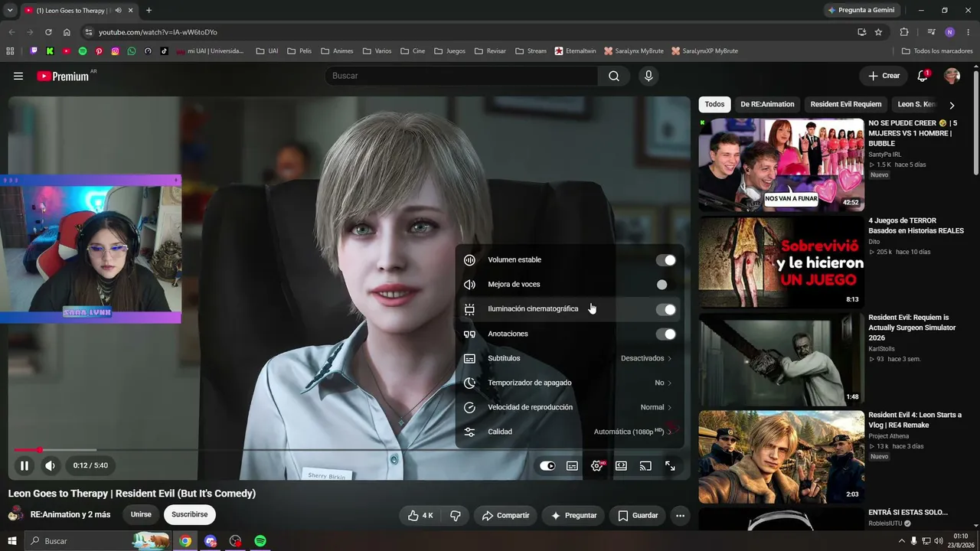The height and width of the screenshot is (551, 980).
Task: Toggle the autoplay switch in player bar
Action: [547, 465]
